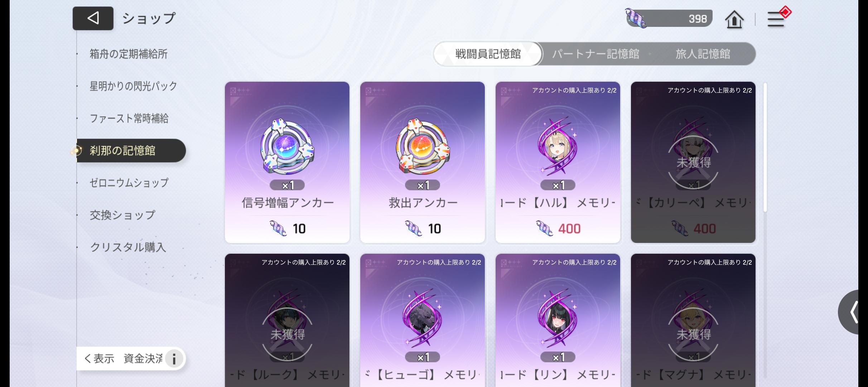Click the back arrow button beside ショップ
This screenshot has height=387, width=868.
click(93, 18)
